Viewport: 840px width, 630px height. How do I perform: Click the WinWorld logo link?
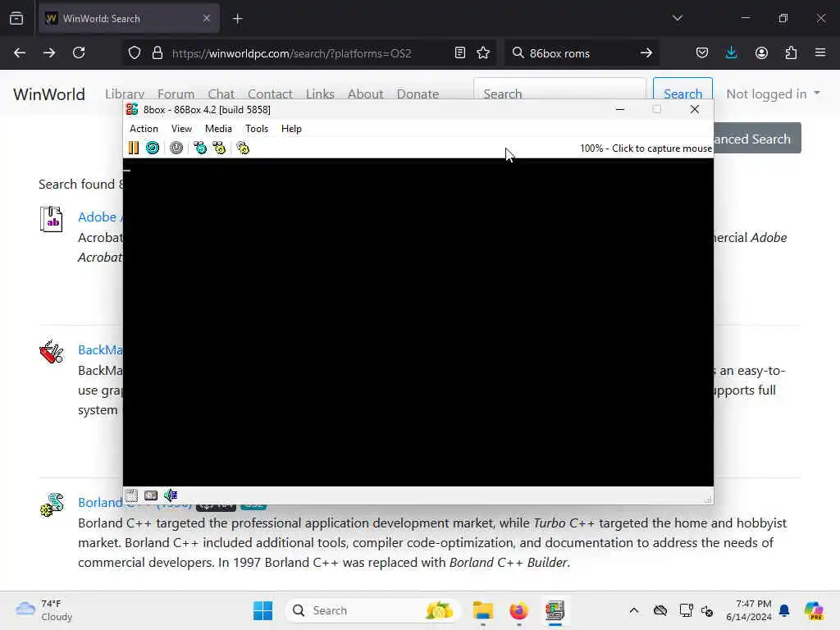click(49, 94)
